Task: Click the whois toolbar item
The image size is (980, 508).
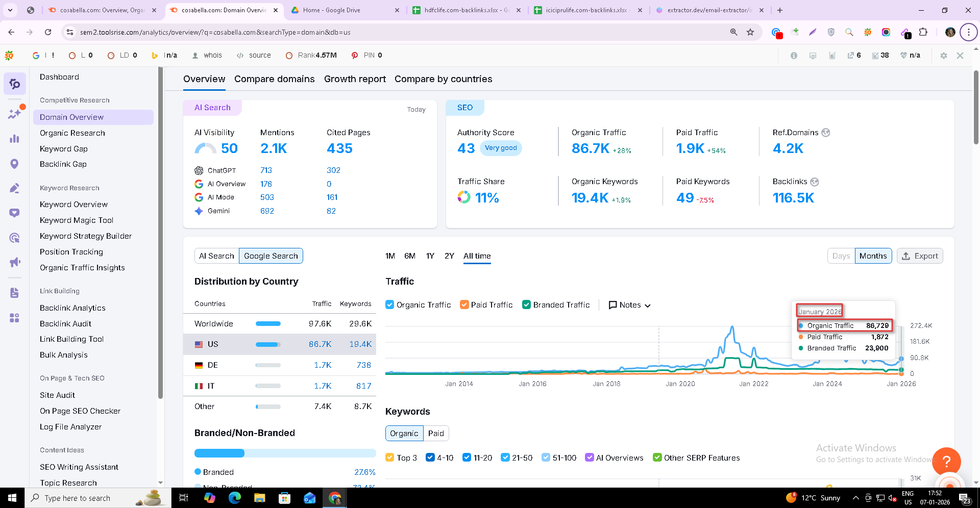Action: [x=207, y=56]
